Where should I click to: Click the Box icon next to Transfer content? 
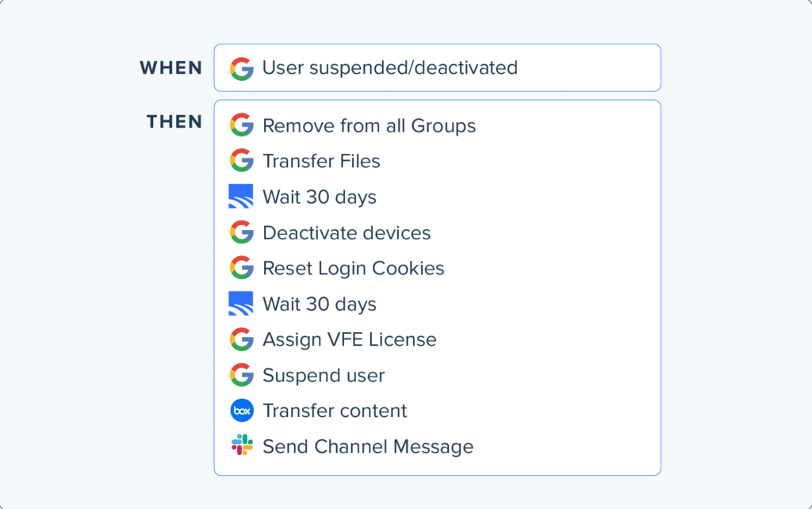coord(242,411)
